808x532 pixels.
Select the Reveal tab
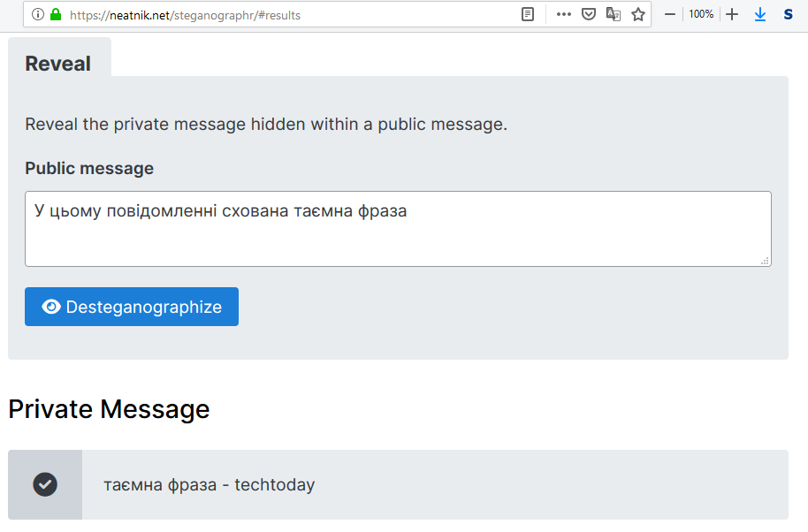click(58, 64)
